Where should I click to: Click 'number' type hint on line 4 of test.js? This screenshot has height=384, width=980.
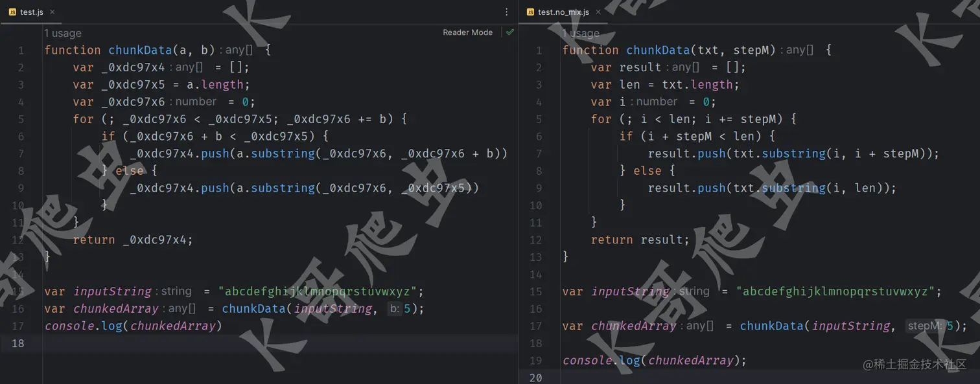[196, 102]
